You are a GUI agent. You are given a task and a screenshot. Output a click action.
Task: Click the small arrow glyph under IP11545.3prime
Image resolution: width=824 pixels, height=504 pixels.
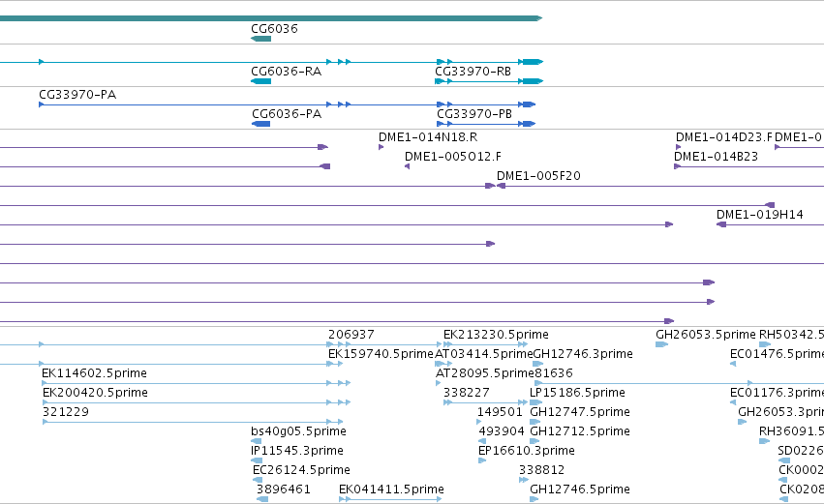257,460
